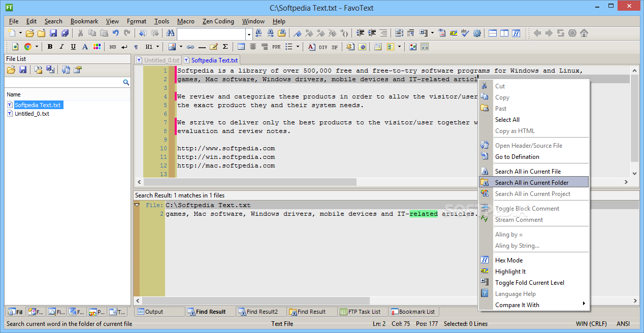Click the open folder icon in File List
644x333 pixels.
click(x=11, y=70)
